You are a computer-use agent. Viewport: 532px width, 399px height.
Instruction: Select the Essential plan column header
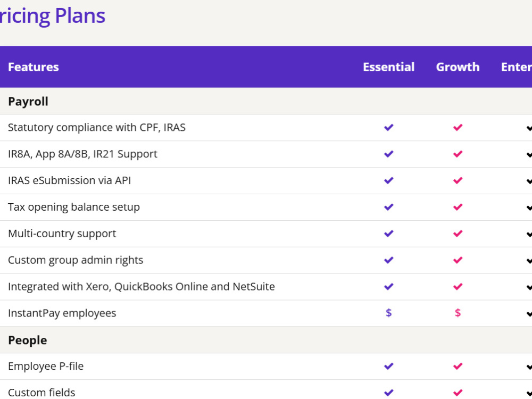(389, 67)
